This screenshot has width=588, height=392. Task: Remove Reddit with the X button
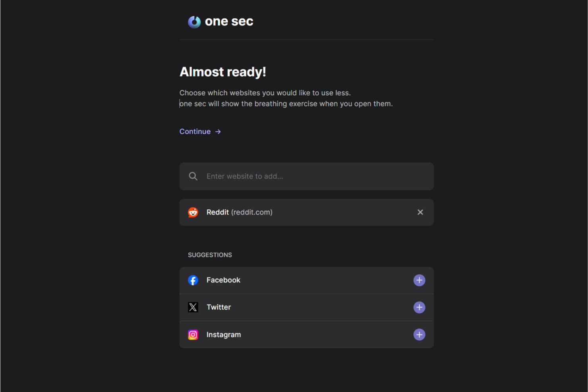[x=420, y=212]
